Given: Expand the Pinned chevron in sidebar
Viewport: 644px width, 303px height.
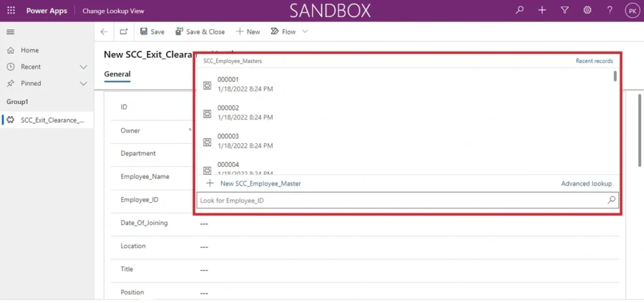Looking at the screenshot, I should [84, 83].
